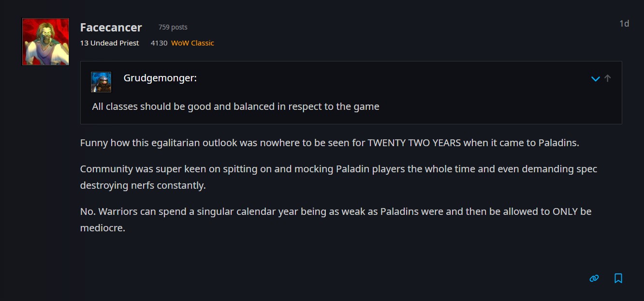Click the quoted text about classes being balanced
The width and height of the screenshot is (644, 301).
(x=236, y=106)
